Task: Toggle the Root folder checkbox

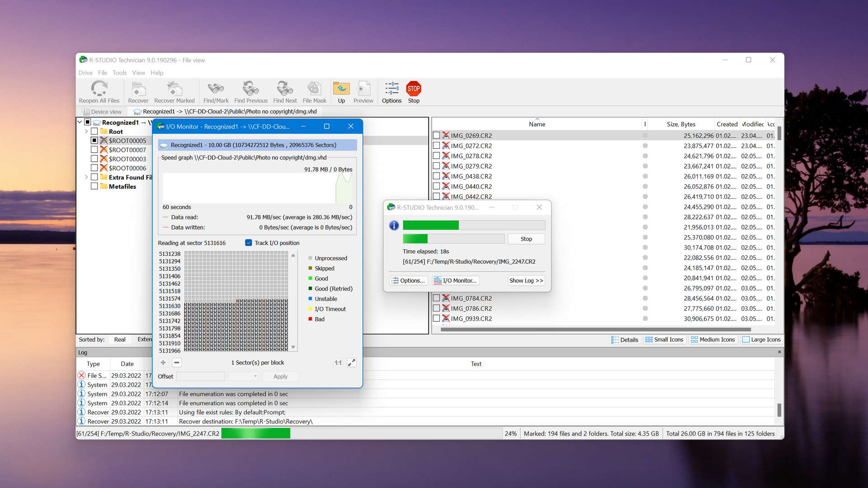Action: point(94,131)
